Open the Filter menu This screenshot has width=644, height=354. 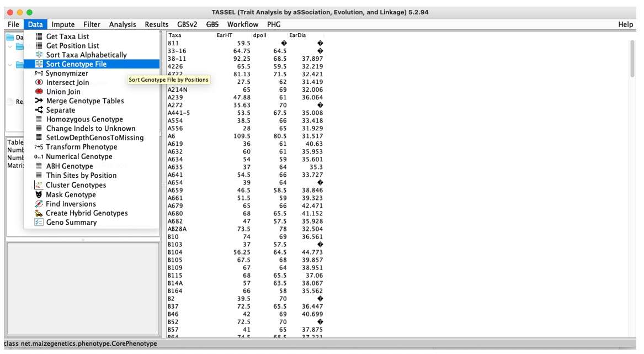point(92,24)
